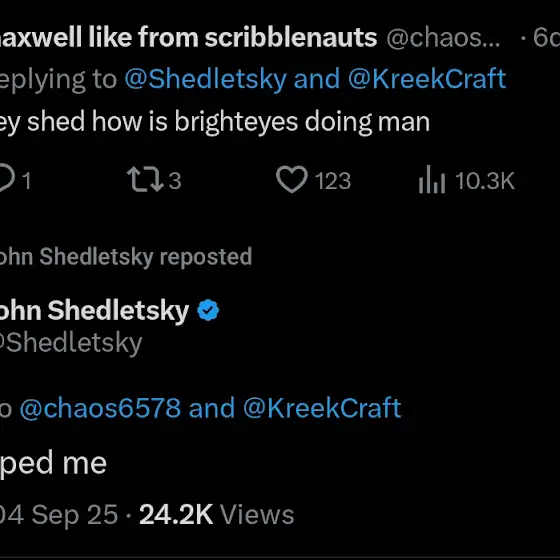Screen dimensions: 560x560
Task: Click the blue verified checkmark badge
Action: click(x=208, y=310)
